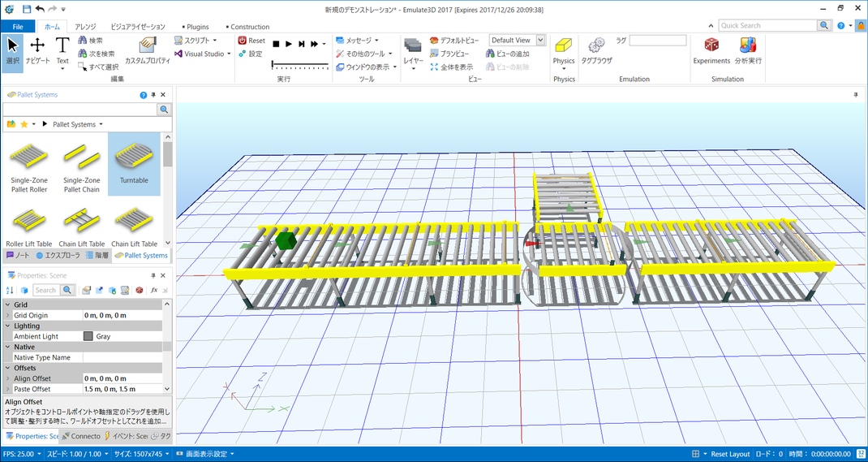Expand the Grid Origin property row
This screenshot has width=868, height=462.
[7, 315]
